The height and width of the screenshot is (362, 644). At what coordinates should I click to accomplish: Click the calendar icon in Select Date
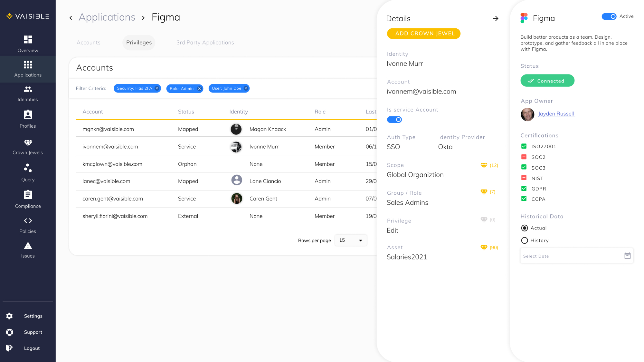627,256
